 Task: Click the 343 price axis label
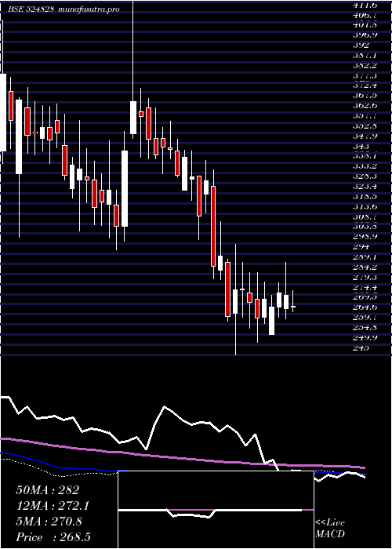[361, 147]
